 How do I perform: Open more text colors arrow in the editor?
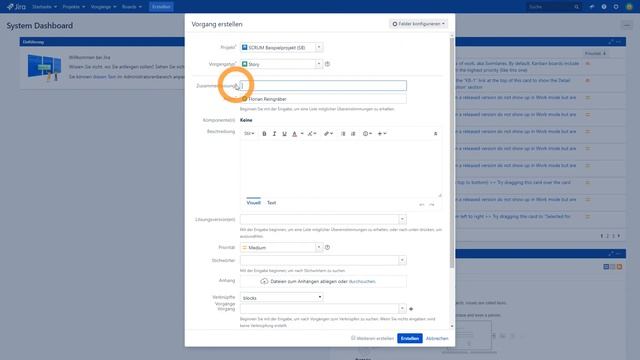302,133
